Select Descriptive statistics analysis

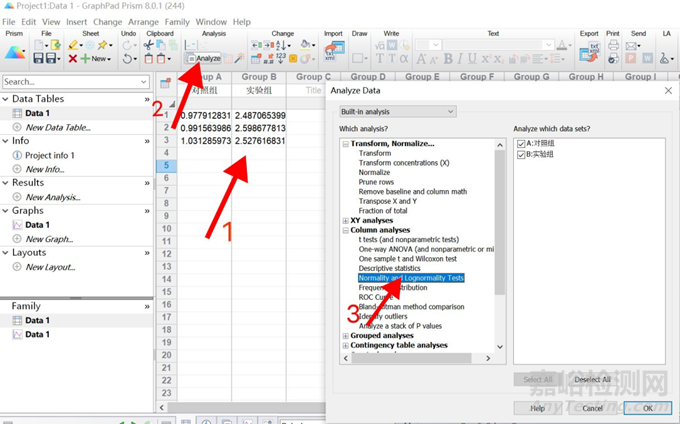(389, 268)
